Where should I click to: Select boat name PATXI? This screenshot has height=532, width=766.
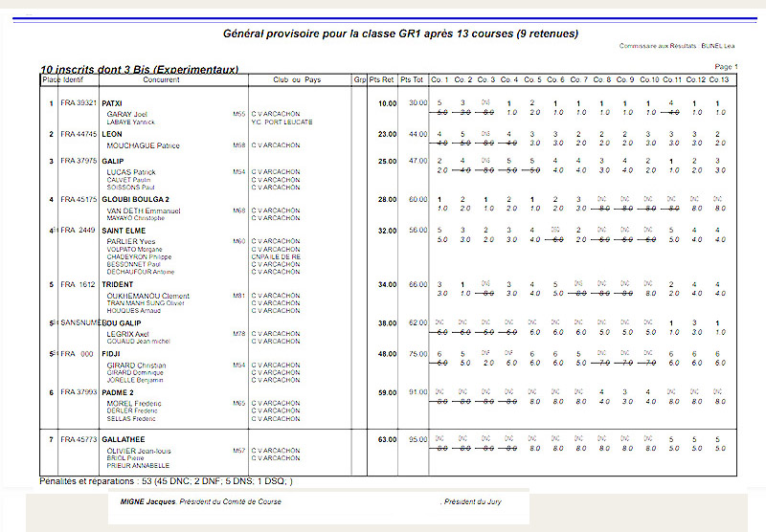coord(112,103)
